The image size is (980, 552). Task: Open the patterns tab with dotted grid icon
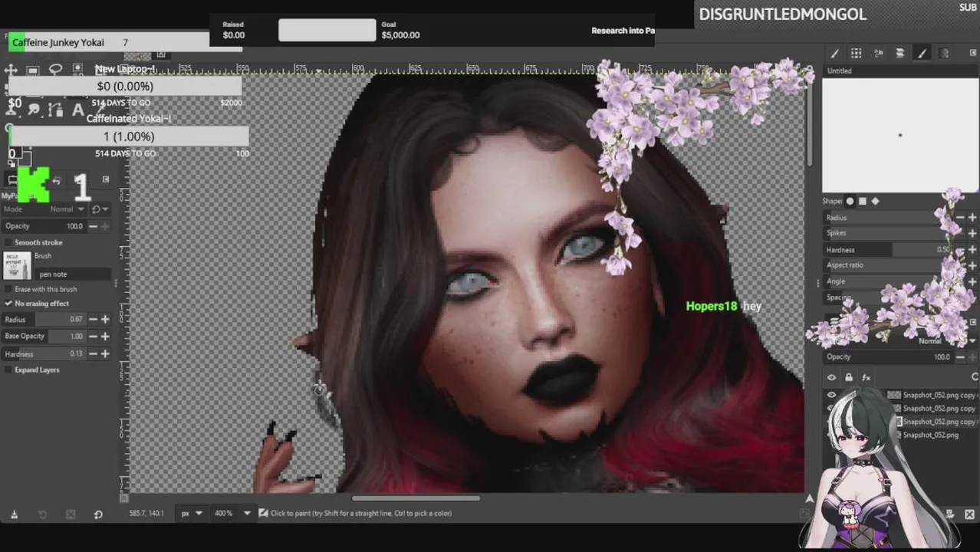click(x=857, y=53)
